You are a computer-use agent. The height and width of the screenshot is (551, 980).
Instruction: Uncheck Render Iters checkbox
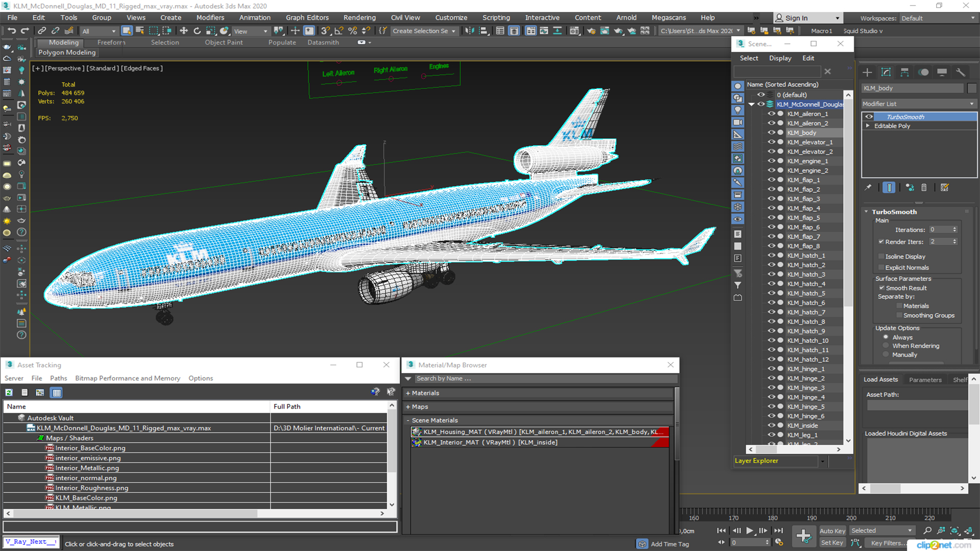[x=881, y=242]
